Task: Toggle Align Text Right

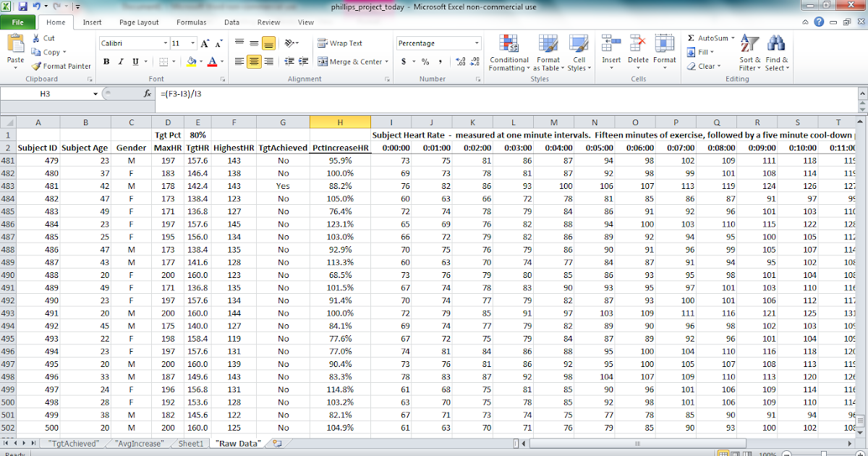Action: [x=268, y=62]
